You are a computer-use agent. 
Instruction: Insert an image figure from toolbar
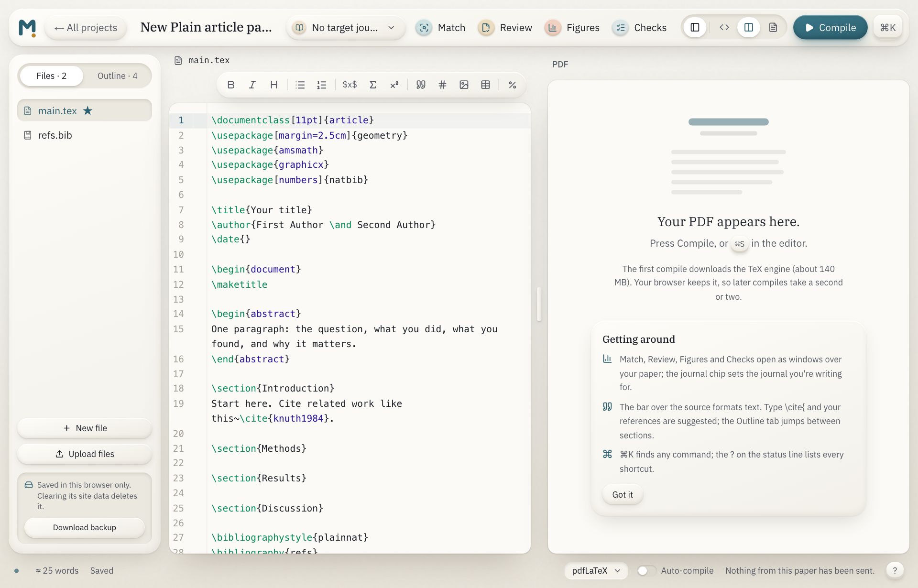point(464,85)
